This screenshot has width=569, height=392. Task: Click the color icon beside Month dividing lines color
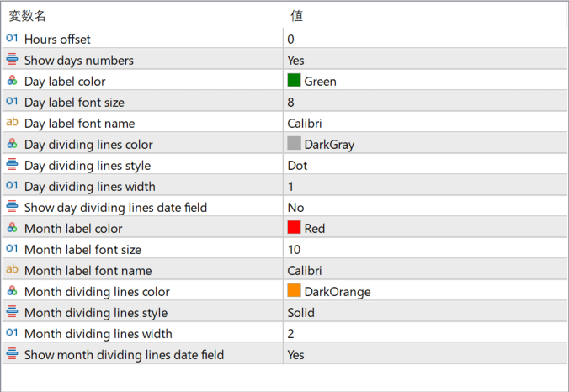coord(12,290)
